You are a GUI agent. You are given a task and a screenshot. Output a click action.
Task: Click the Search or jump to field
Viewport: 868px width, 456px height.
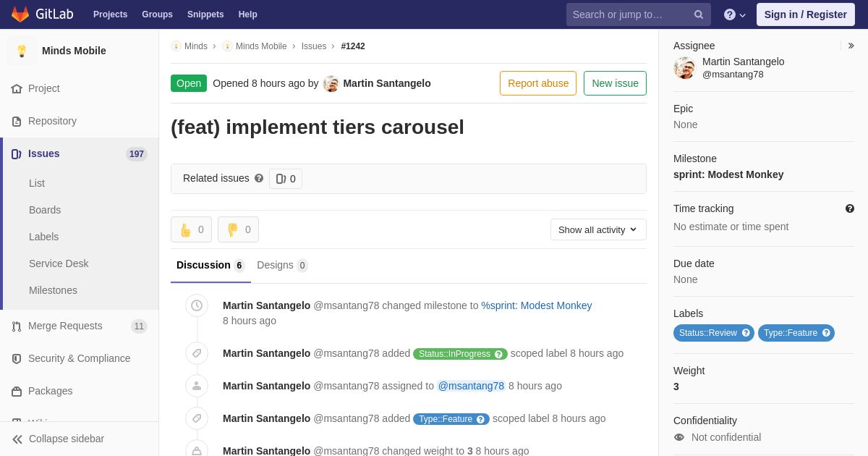click(629, 14)
